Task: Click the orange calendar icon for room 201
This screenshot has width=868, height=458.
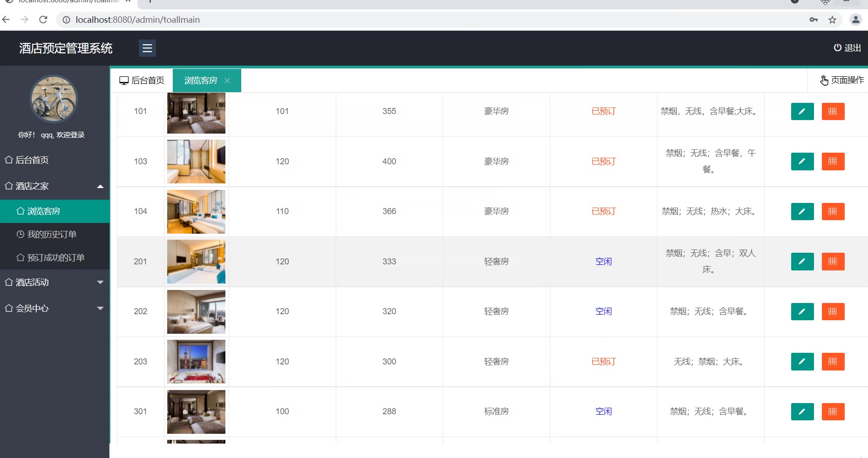Action: pyautogui.click(x=833, y=262)
